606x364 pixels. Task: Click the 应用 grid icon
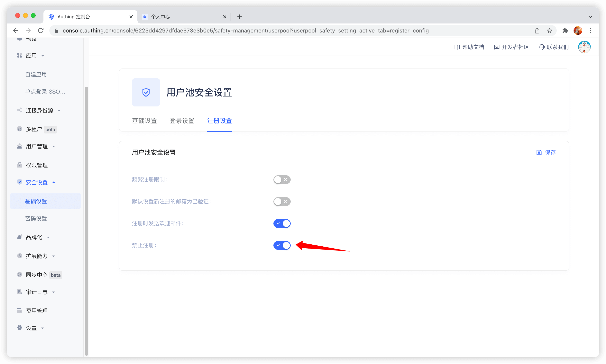[x=19, y=55]
